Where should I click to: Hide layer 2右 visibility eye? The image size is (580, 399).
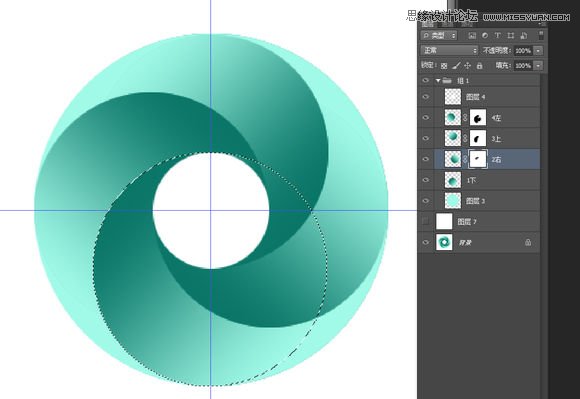(x=426, y=159)
